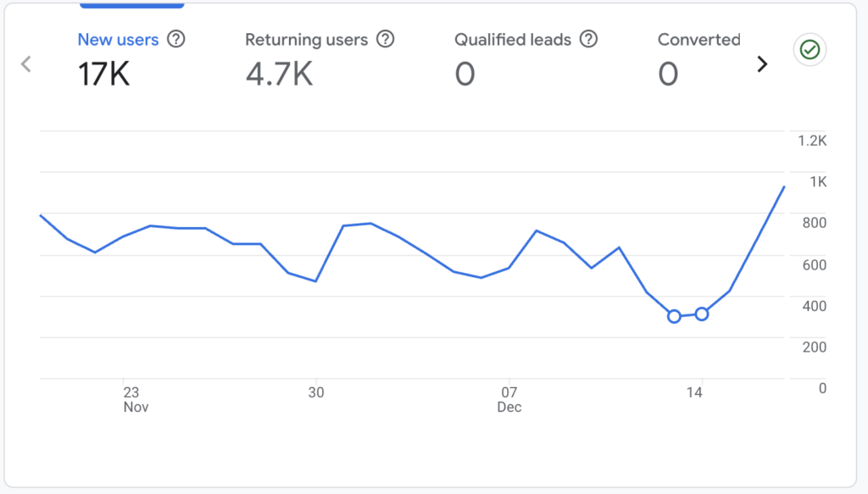
Task: Select the New users metric tab
Action: (x=118, y=40)
